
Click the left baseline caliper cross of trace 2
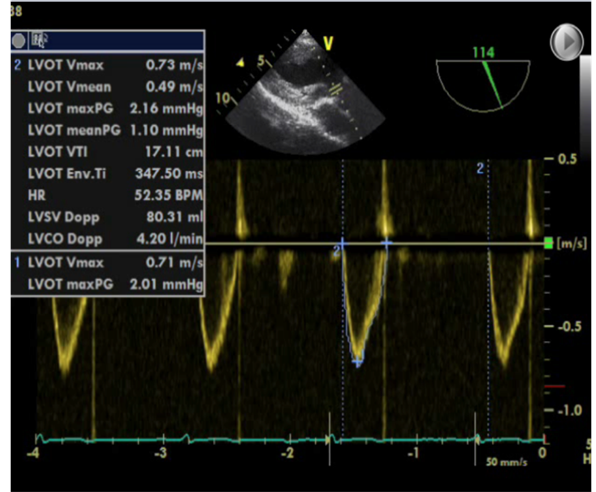342,243
